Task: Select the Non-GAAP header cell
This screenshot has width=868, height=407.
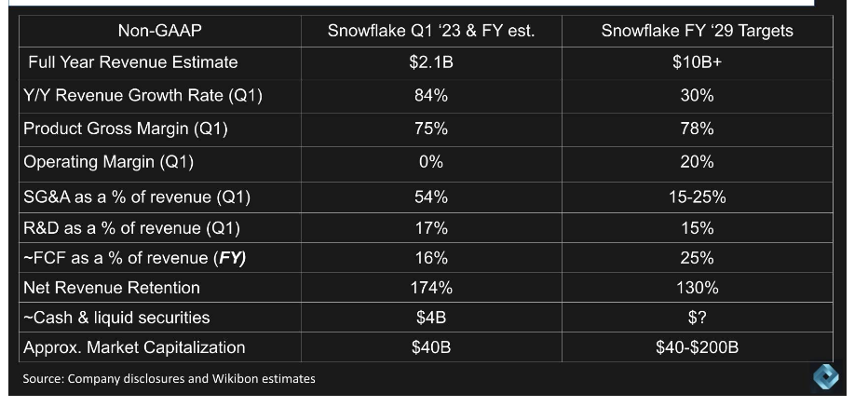Action: click(160, 31)
